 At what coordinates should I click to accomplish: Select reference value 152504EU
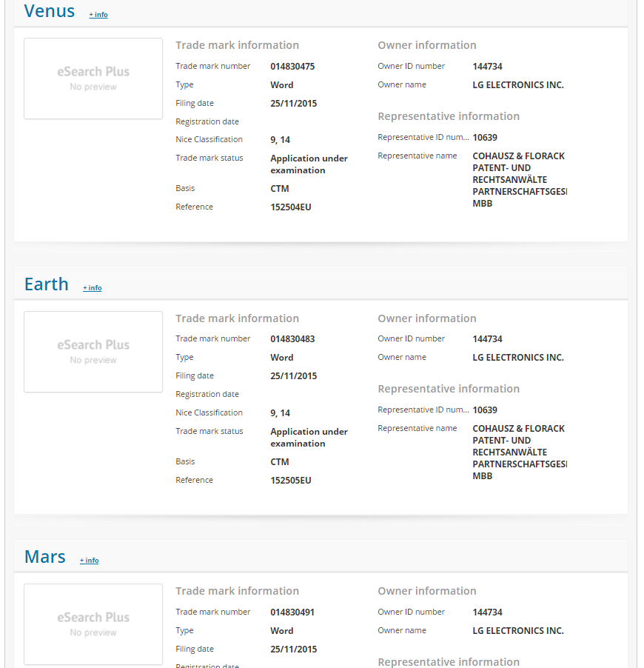(291, 207)
